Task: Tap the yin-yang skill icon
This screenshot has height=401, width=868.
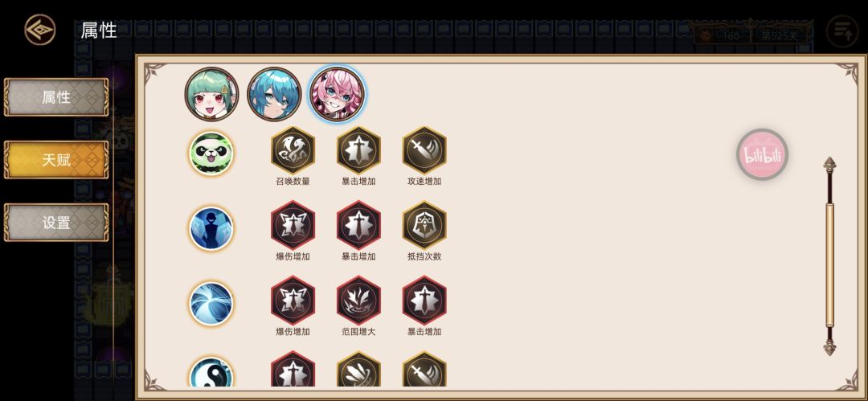Action: pos(211,373)
